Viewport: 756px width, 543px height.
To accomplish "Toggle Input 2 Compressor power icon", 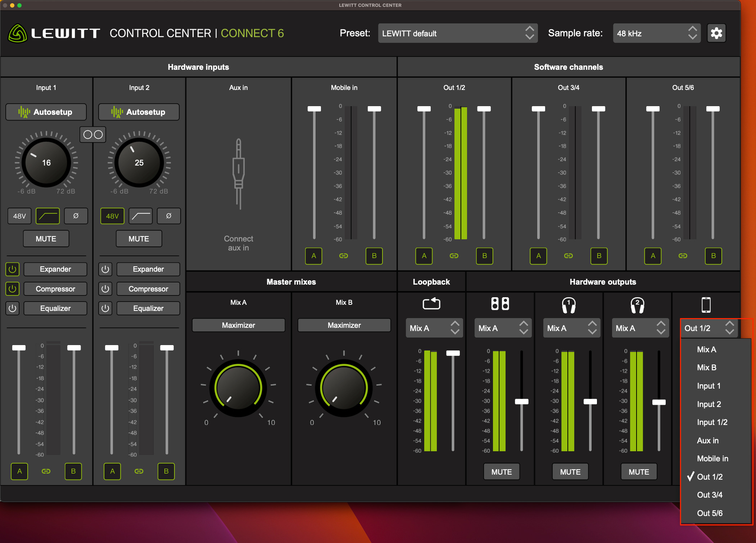I will (x=105, y=289).
